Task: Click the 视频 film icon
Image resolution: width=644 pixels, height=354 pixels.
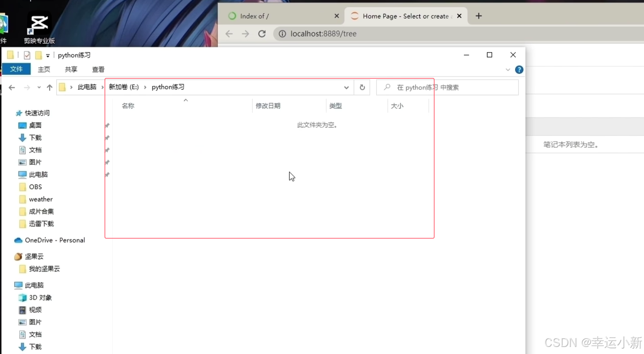Action: click(x=22, y=310)
